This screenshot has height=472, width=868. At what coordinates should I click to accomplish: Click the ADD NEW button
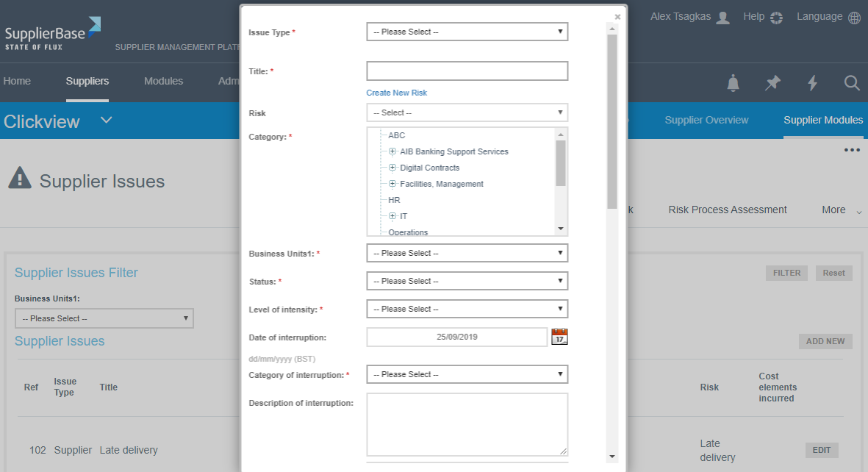825,341
